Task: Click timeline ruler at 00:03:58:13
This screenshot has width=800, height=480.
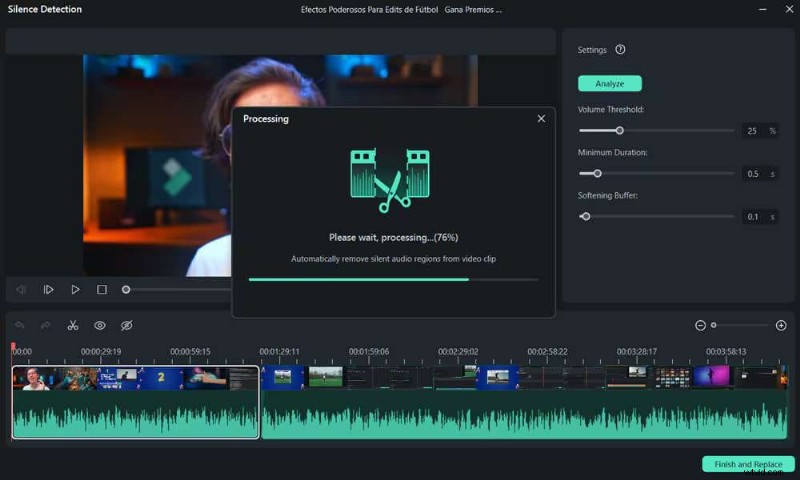Action: (726, 351)
